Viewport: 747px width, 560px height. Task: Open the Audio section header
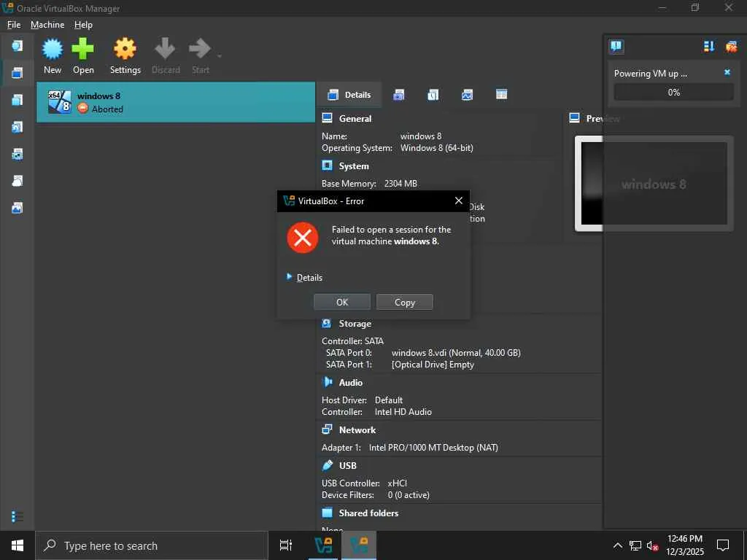[x=351, y=383]
